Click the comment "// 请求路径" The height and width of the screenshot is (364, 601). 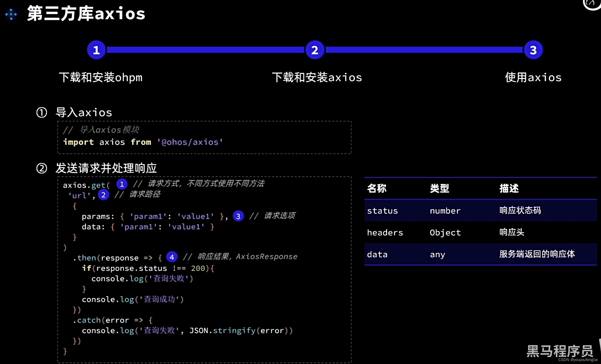click(x=137, y=194)
